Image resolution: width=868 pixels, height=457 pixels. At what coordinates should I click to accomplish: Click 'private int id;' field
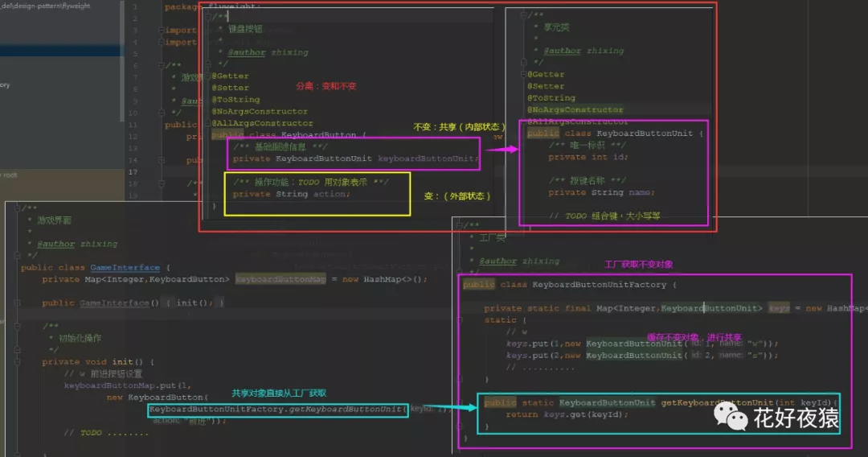pos(588,157)
